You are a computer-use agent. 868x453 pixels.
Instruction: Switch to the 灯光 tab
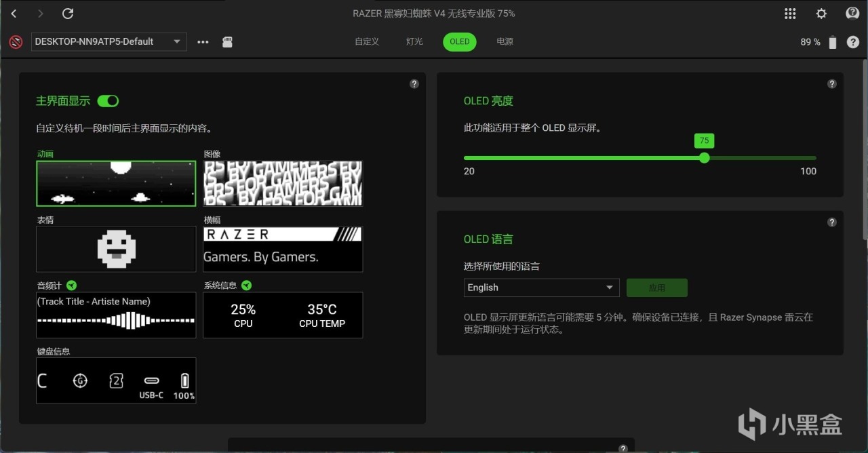(414, 42)
